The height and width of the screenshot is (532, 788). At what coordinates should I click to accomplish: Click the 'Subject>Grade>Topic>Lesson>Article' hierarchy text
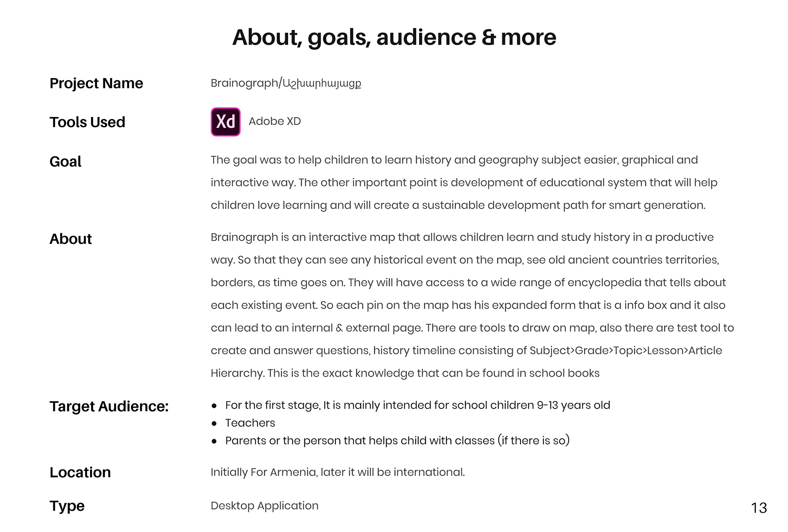coord(625,351)
